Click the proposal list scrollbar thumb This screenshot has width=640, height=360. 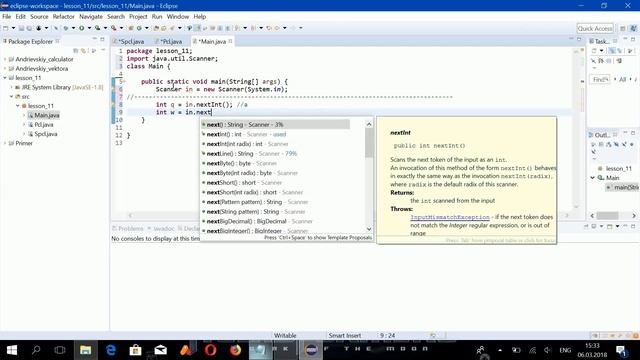(369, 143)
